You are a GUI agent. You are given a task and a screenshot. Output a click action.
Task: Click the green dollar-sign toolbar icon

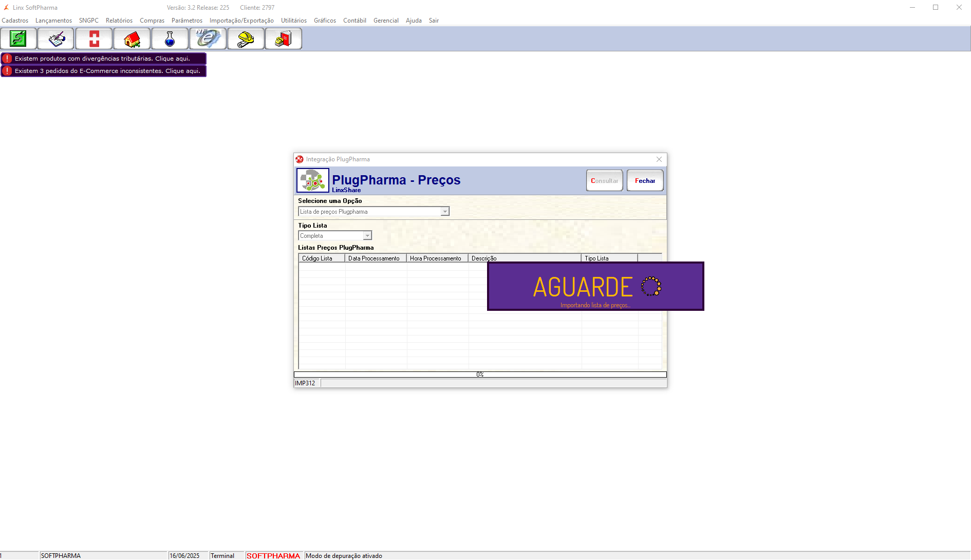(18, 39)
